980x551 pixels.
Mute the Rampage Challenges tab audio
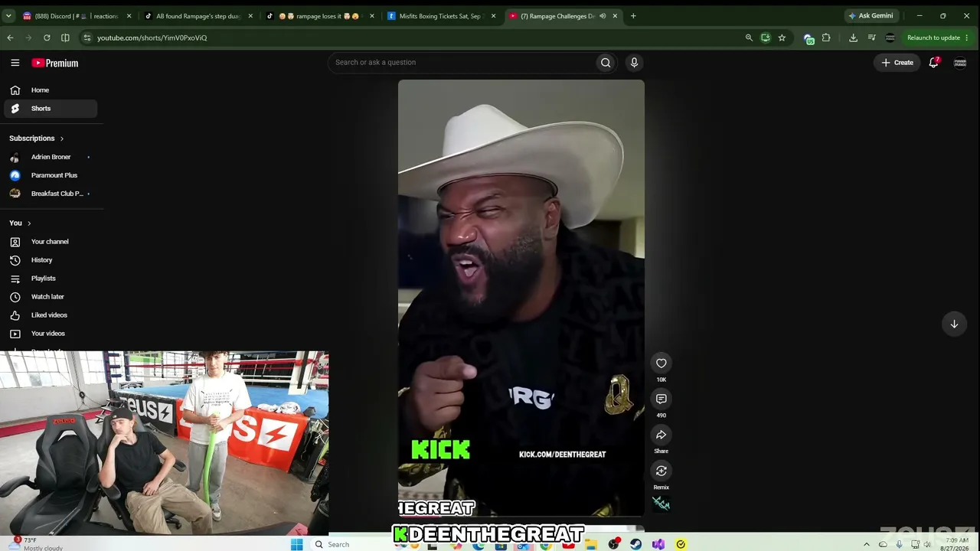(603, 16)
